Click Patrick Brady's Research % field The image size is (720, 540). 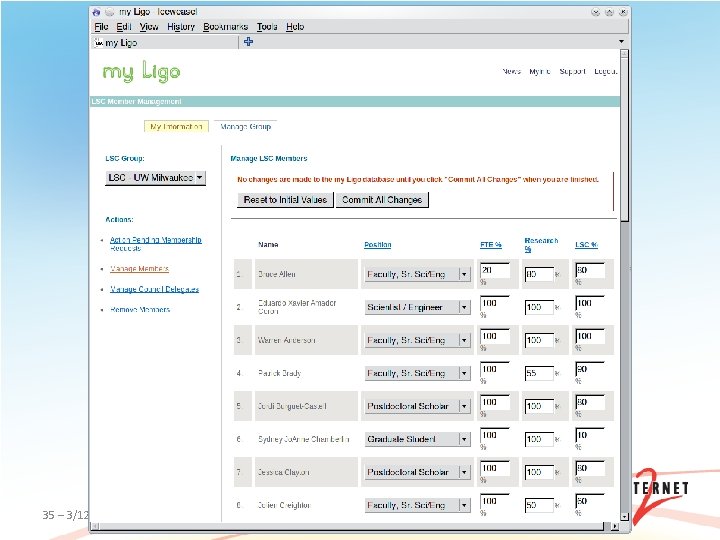[539, 373]
